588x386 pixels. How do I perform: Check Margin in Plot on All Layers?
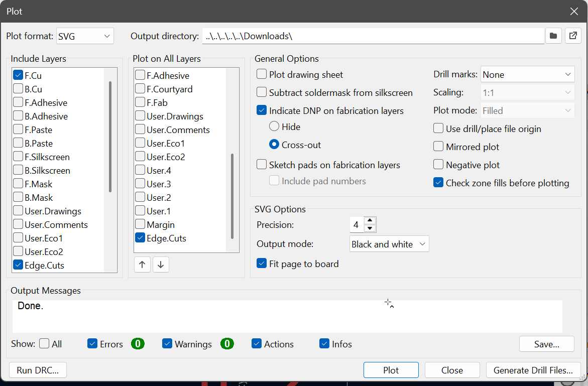point(140,224)
